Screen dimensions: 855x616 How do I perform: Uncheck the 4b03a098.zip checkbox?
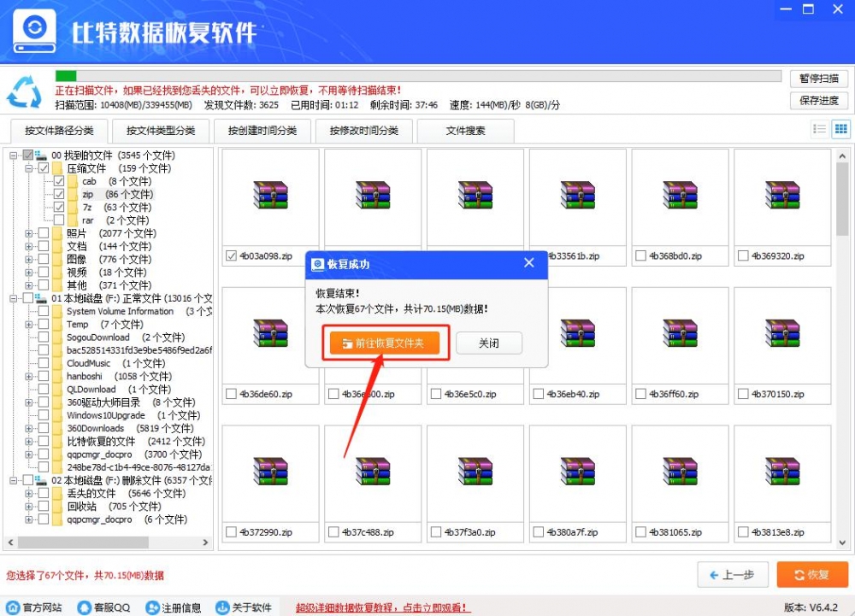pyautogui.click(x=231, y=255)
